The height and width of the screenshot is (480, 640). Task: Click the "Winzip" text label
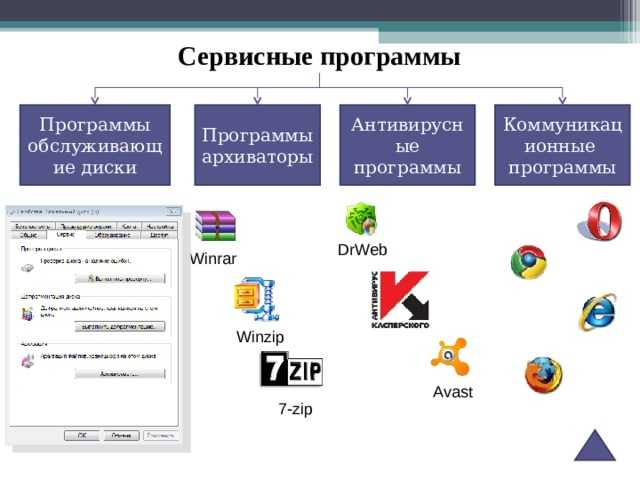click(260, 337)
